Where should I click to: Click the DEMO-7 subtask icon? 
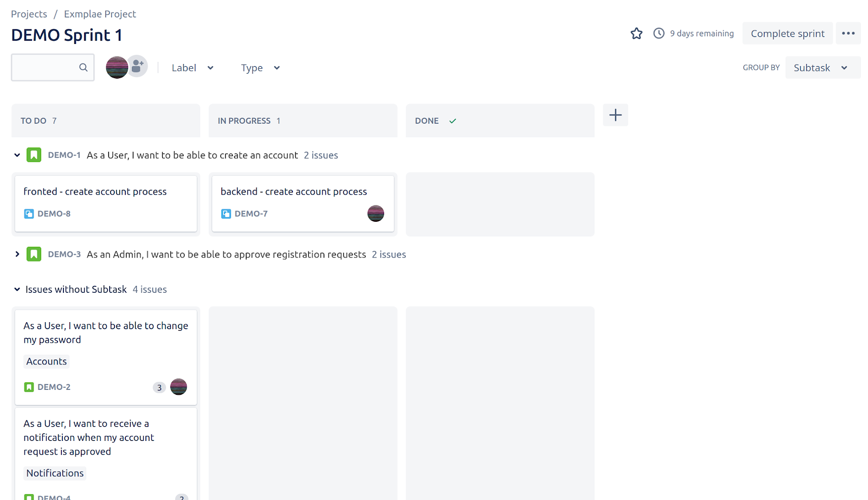[x=226, y=214]
